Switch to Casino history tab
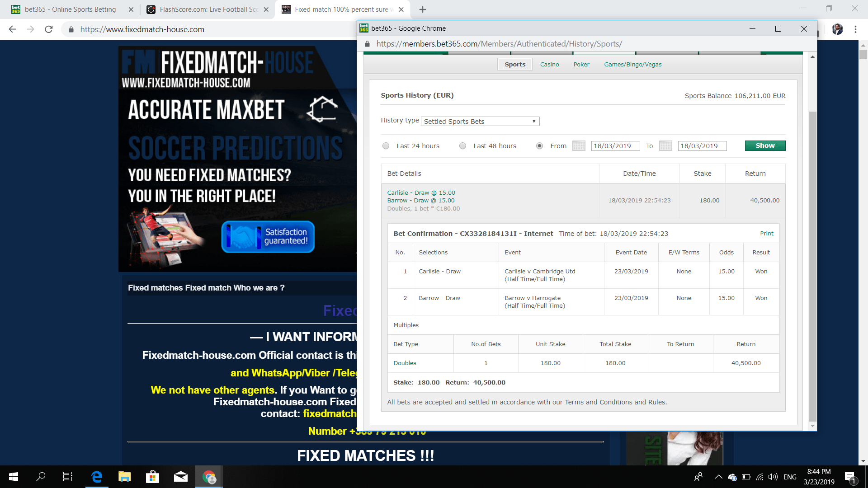 tap(549, 64)
